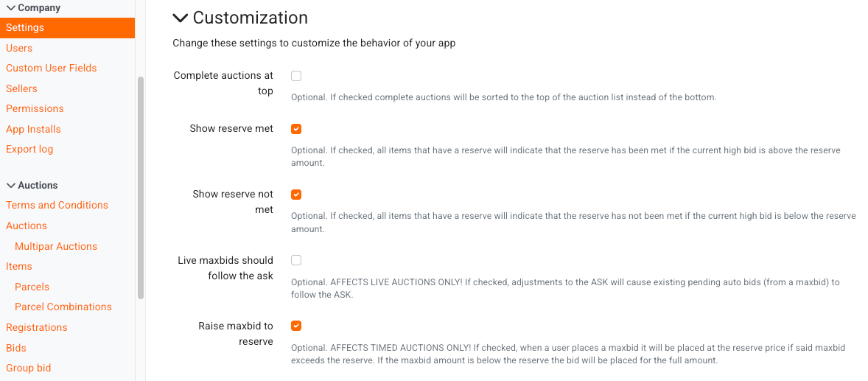Go to Registrations
This screenshot has height=381, width=868.
coord(37,327)
